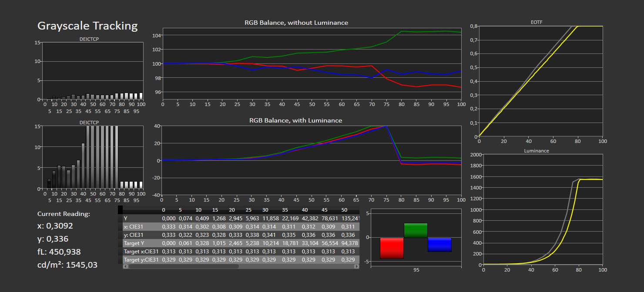
Task: Click the Y value cell 11,858
Action: click(270, 218)
